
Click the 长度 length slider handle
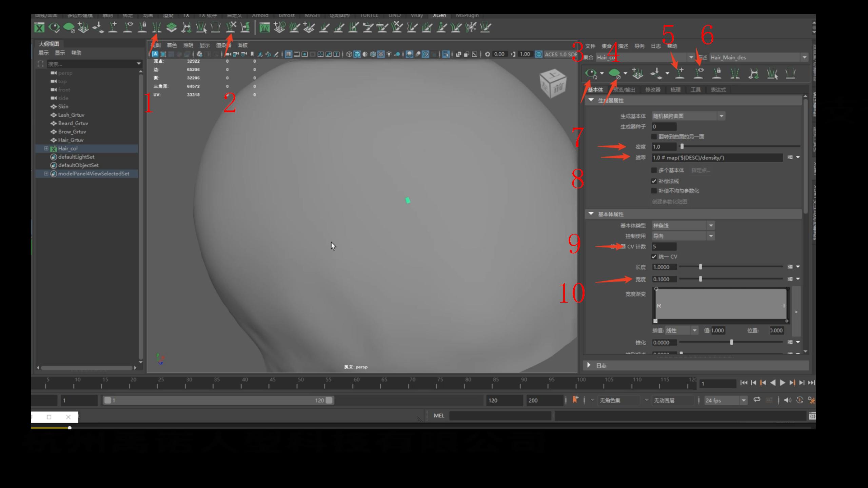pos(701,267)
